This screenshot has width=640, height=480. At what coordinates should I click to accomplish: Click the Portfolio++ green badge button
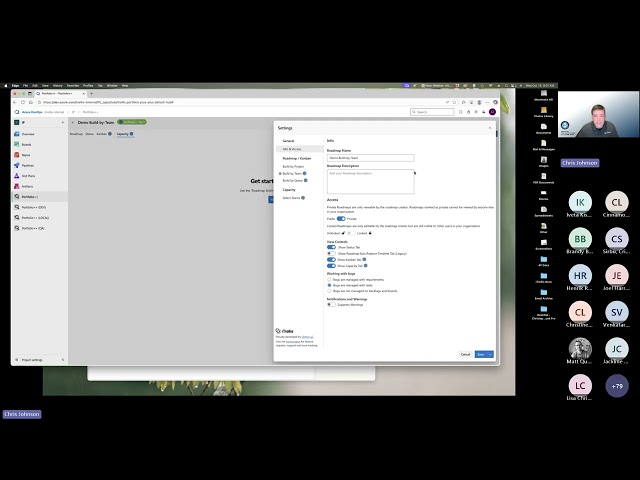(x=132, y=122)
